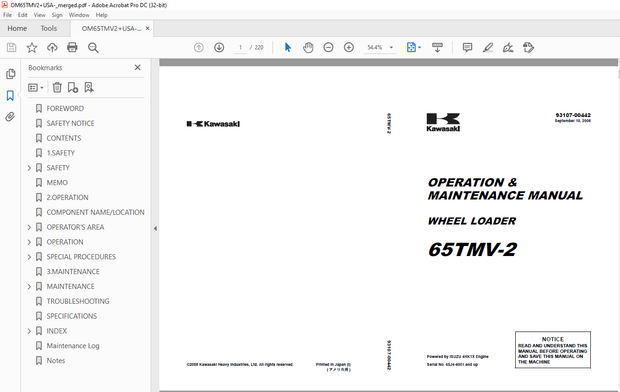
Task: Click the upload to cloud icon
Action: 52,48
